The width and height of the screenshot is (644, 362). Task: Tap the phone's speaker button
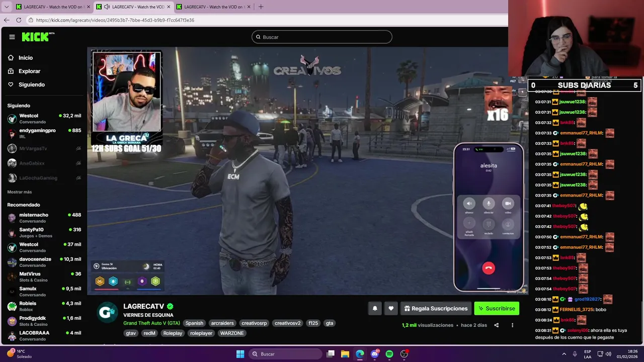click(x=469, y=203)
